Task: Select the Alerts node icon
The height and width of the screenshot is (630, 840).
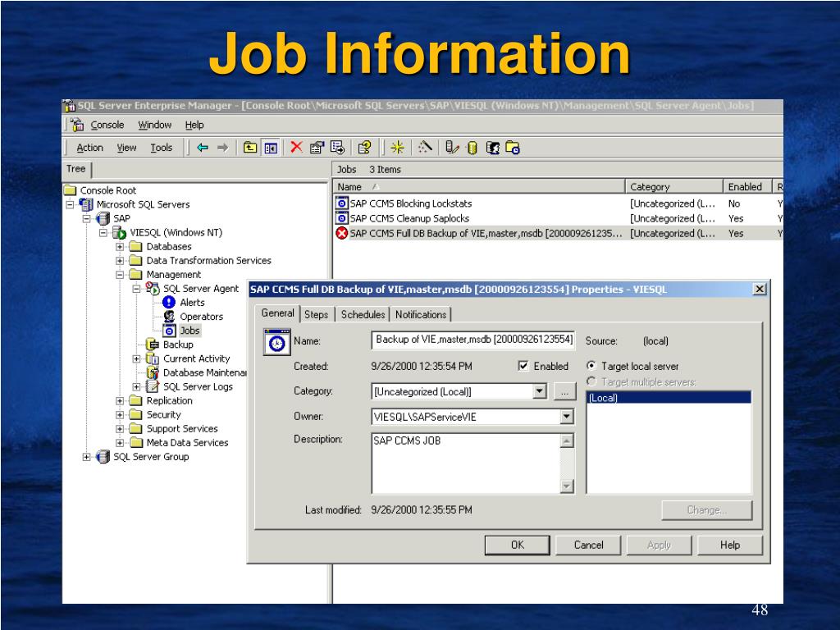Action: [169, 303]
